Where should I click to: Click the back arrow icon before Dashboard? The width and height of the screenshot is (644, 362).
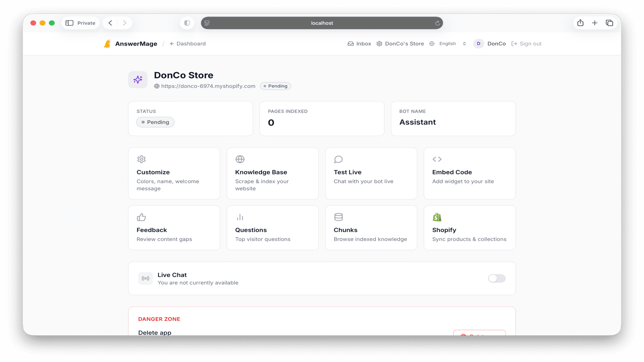coord(172,44)
